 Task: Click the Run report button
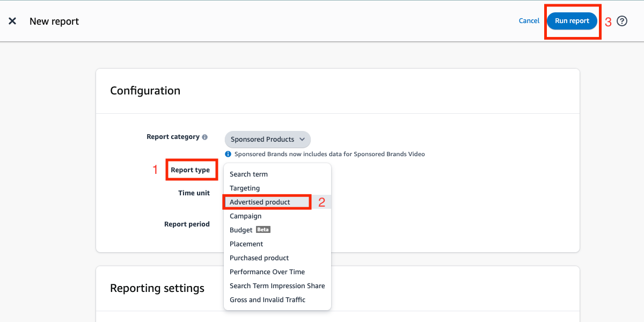(572, 21)
